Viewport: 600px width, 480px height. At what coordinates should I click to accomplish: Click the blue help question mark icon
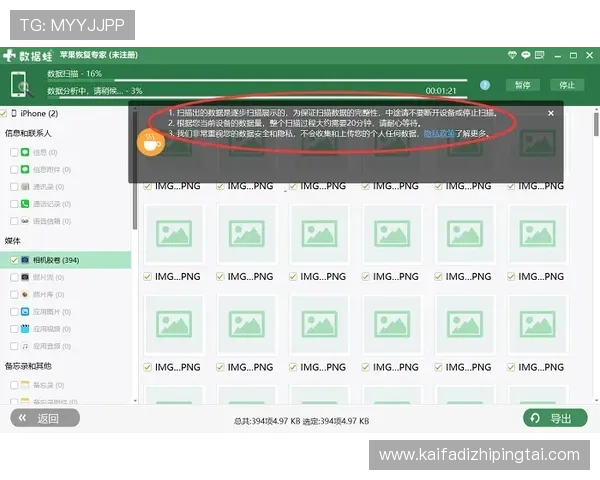click(x=485, y=85)
